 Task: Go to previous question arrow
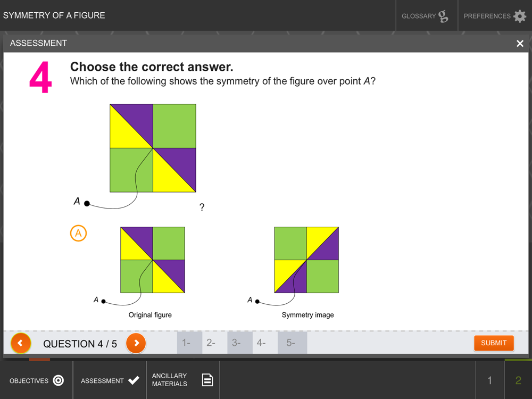coord(21,343)
